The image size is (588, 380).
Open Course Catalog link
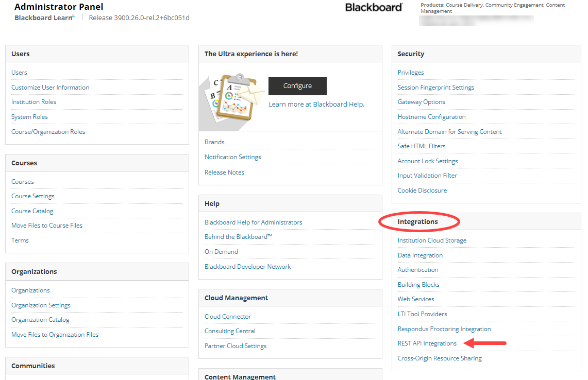click(x=32, y=211)
